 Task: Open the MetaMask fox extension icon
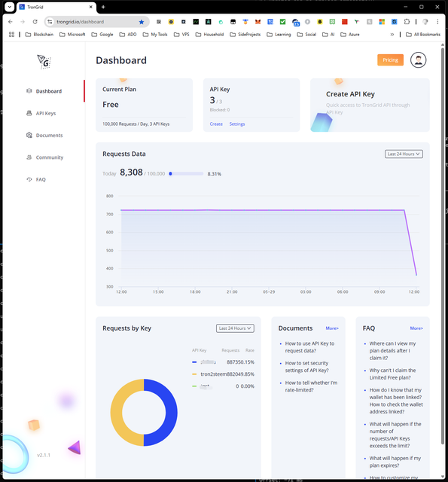[258, 22]
